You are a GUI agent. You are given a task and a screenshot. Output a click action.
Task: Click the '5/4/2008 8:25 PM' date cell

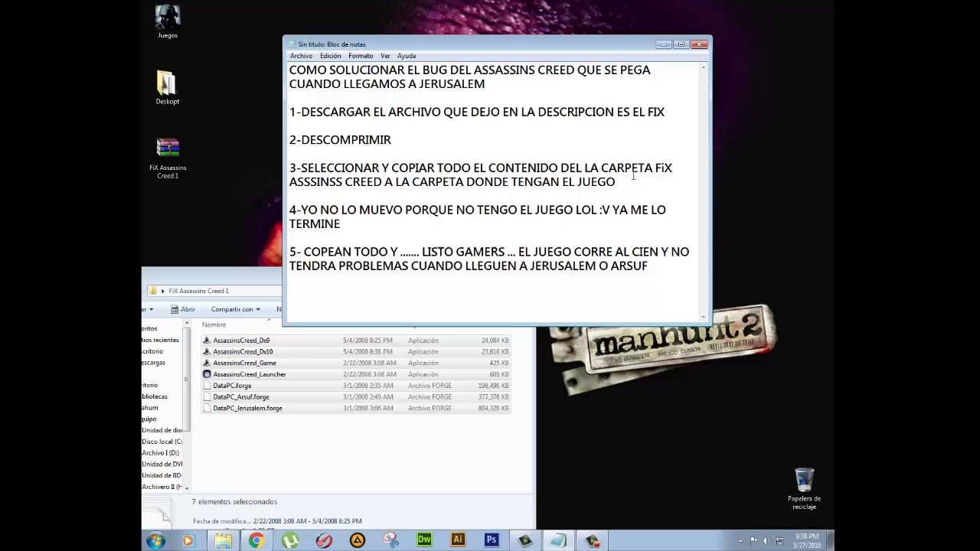coord(367,341)
